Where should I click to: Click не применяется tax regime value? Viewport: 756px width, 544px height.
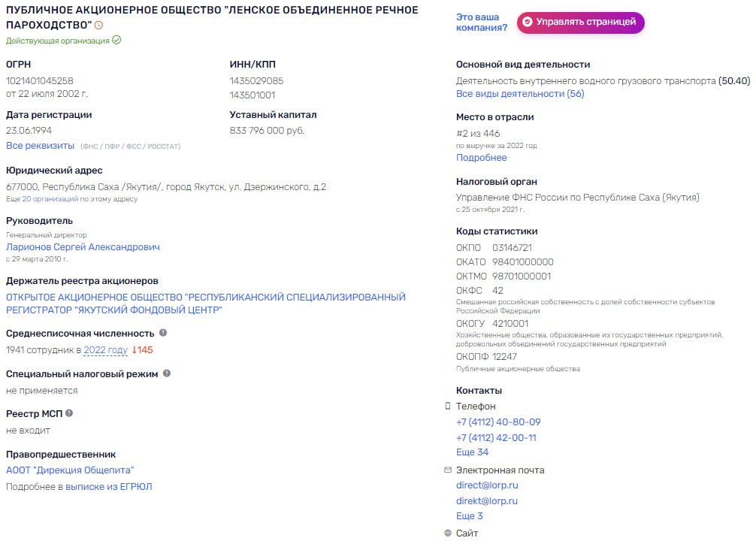(41, 391)
